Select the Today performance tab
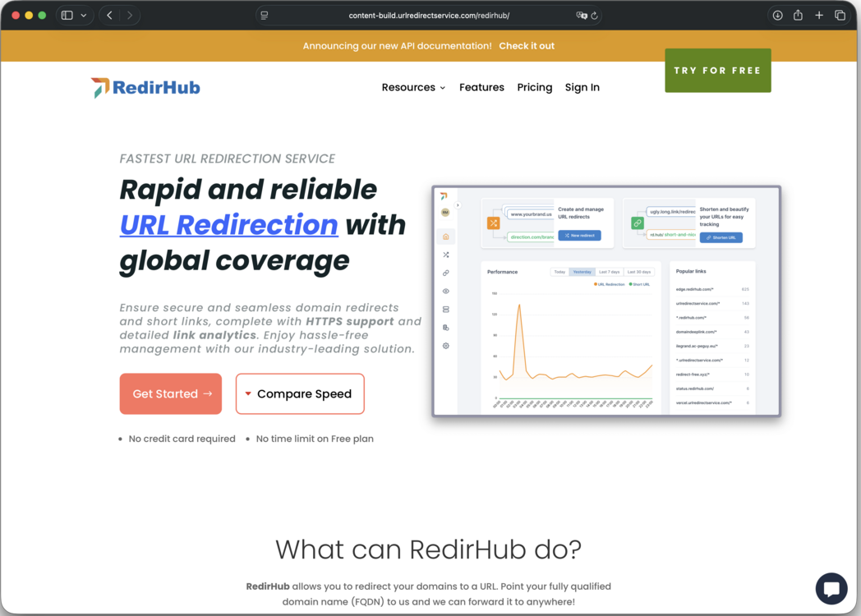The width and height of the screenshot is (861, 616). [559, 272]
